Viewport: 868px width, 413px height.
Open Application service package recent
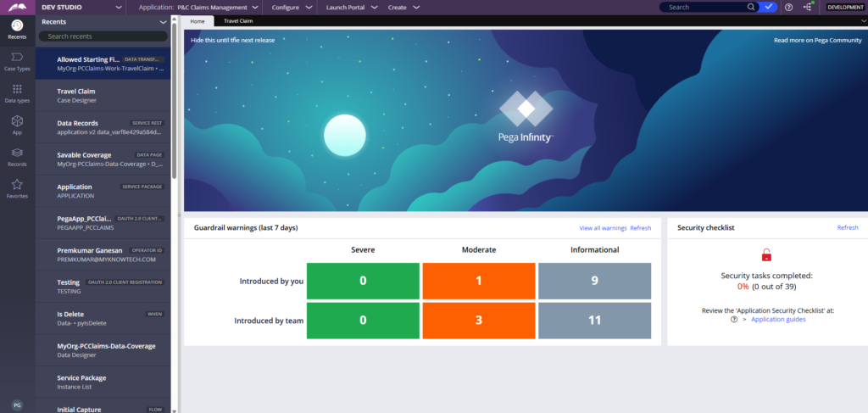[103, 191]
